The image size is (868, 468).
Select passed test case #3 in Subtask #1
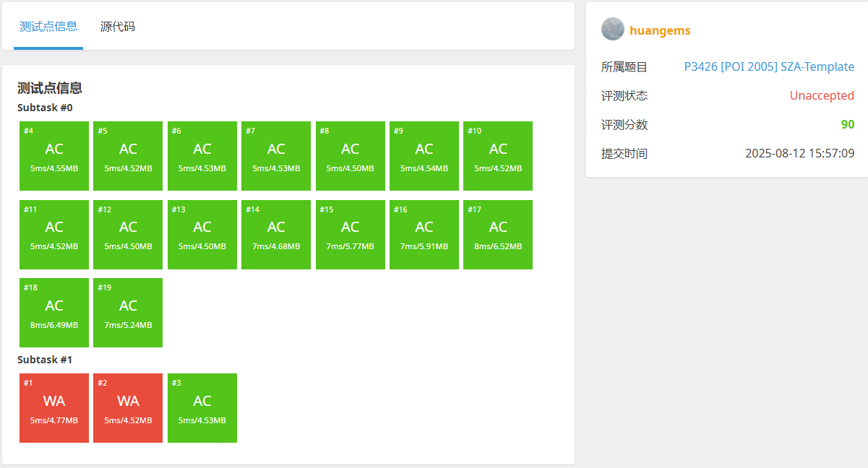pos(202,407)
